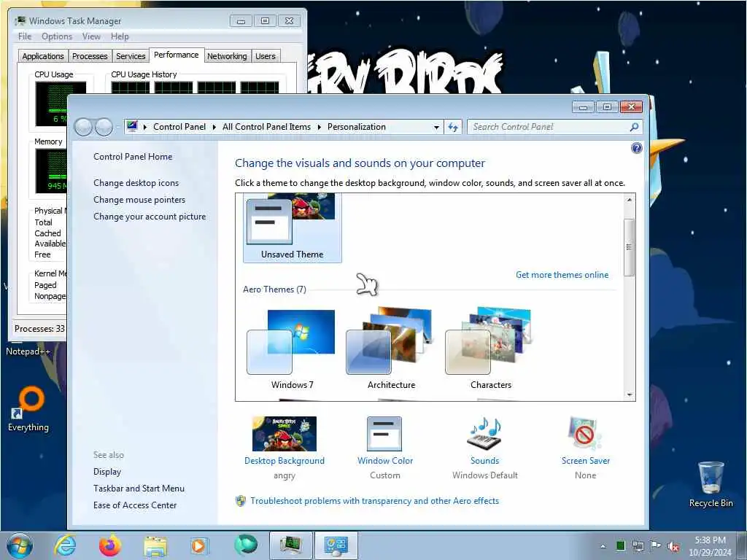The image size is (747, 560).
Task: Click the Control Panel address bar icon
Action: 133,127
